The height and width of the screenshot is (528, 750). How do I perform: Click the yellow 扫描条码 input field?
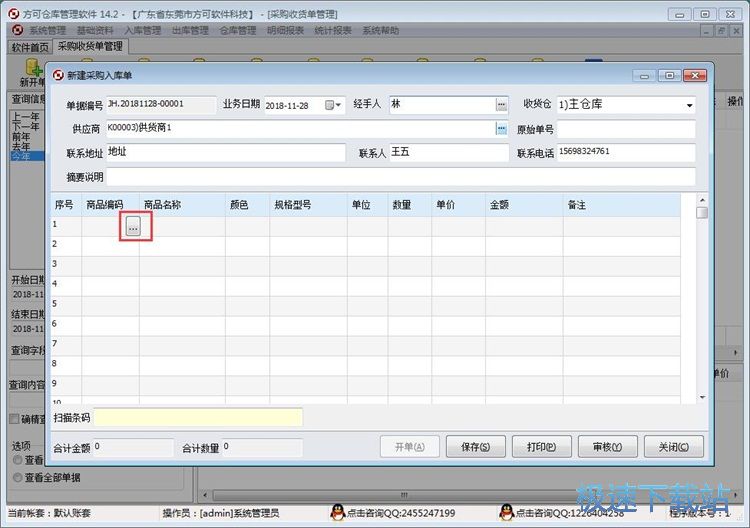pyautogui.click(x=198, y=418)
